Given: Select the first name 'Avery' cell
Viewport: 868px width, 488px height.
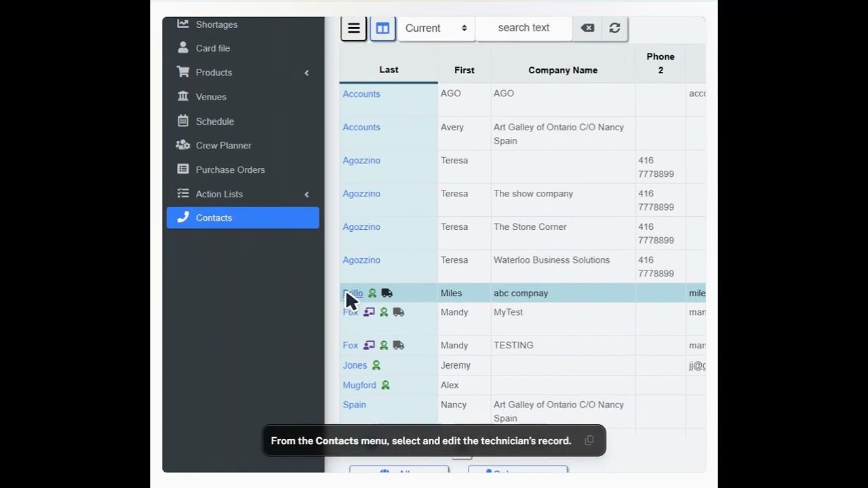Looking at the screenshot, I should pyautogui.click(x=465, y=134).
